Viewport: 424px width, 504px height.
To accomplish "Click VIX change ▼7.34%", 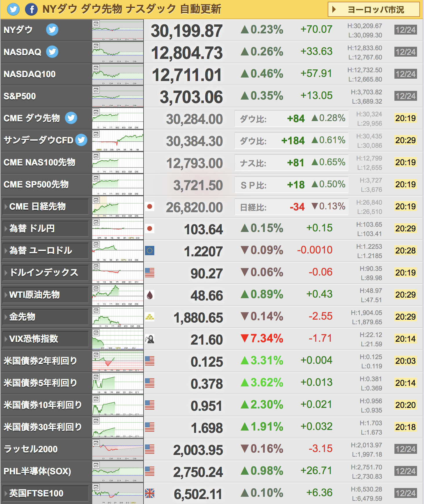I will pos(262,339).
